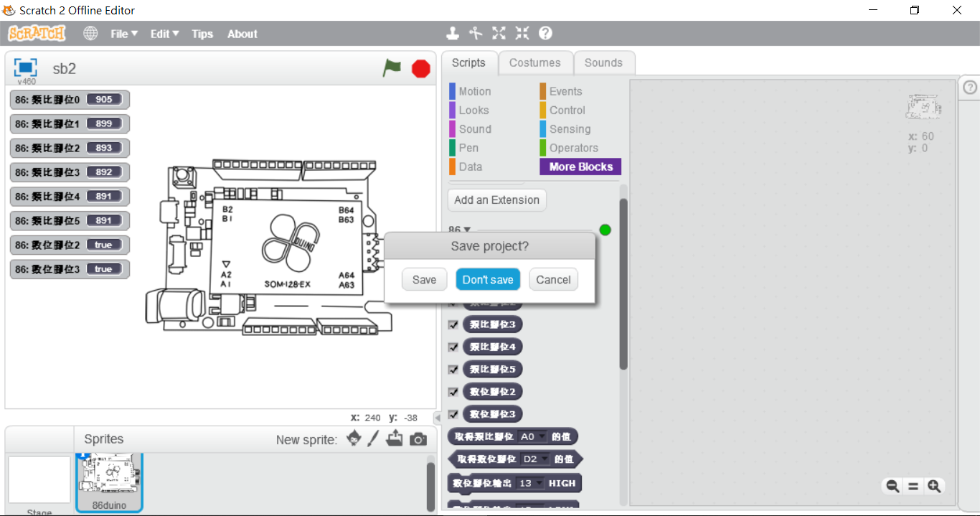Select the Pen block category

click(468, 148)
